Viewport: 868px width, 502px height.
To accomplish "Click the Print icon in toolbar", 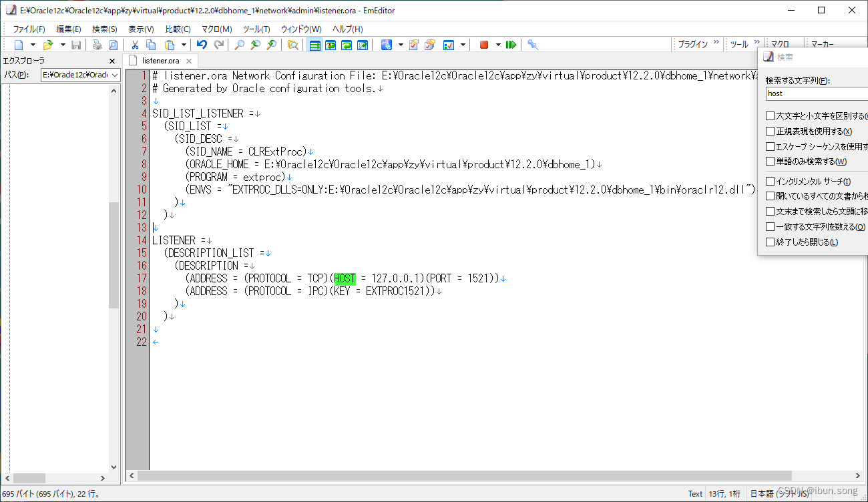I will pyautogui.click(x=97, y=45).
